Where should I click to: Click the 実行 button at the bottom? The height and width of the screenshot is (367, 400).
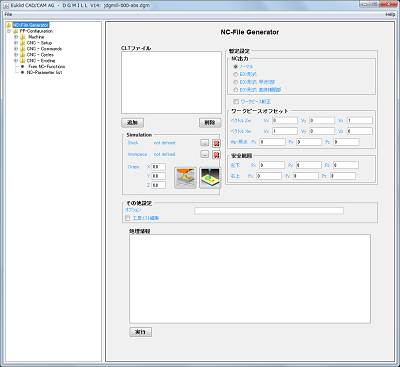point(140,332)
